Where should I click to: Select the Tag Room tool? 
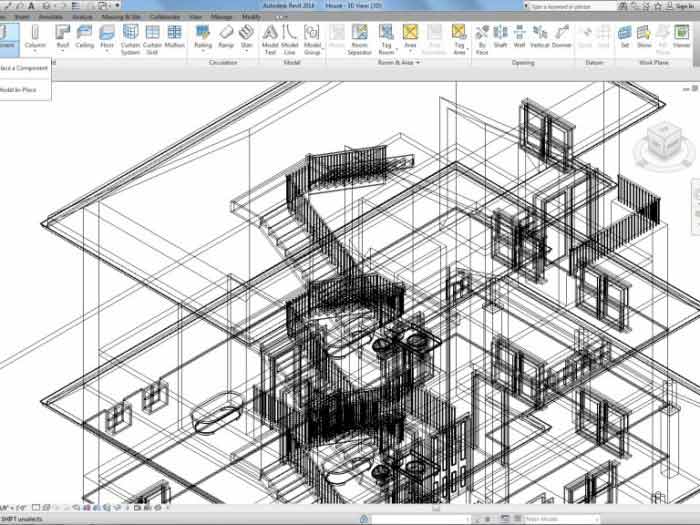(x=386, y=39)
